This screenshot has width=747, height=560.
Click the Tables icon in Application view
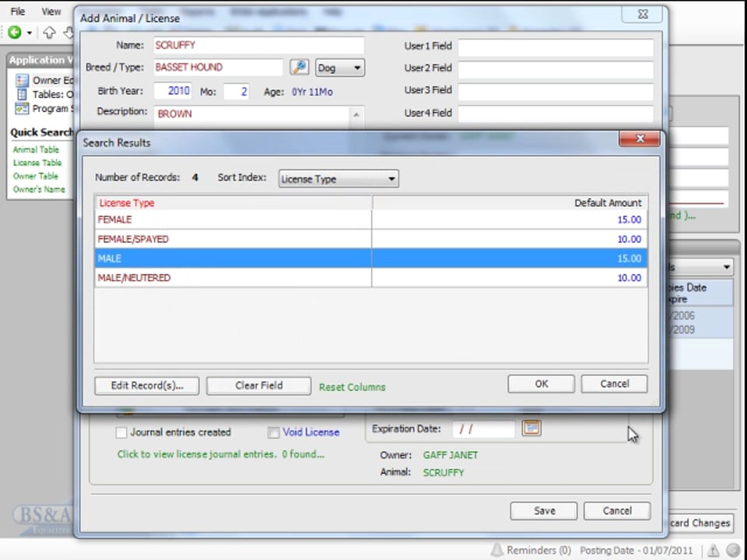[x=22, y=94]
